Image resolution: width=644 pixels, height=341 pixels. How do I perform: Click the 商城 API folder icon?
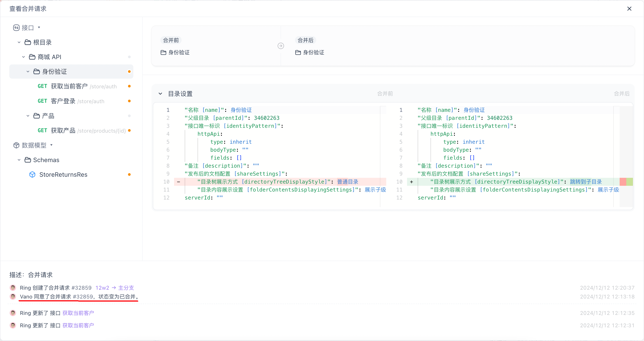coord(32,57)
